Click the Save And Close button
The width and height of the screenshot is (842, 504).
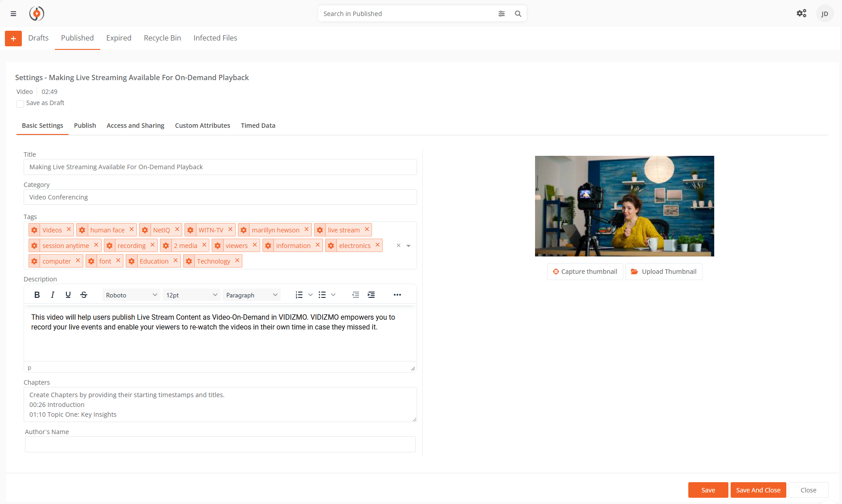pyautogui.click(x=758, y=490)
